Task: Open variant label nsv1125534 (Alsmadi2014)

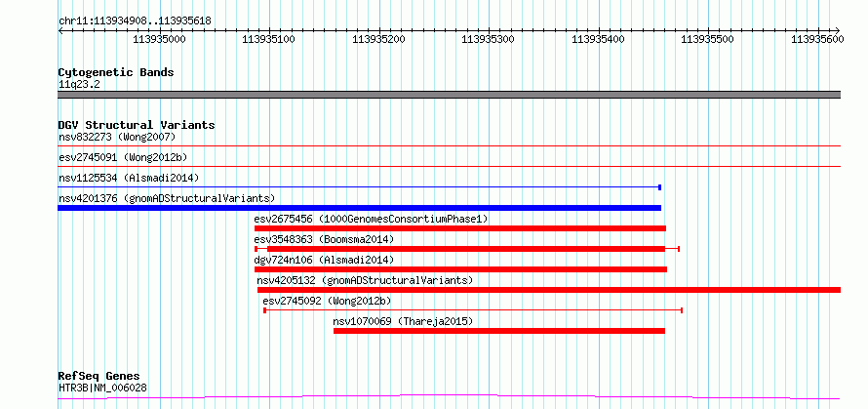Action: (x=129, y=178)
